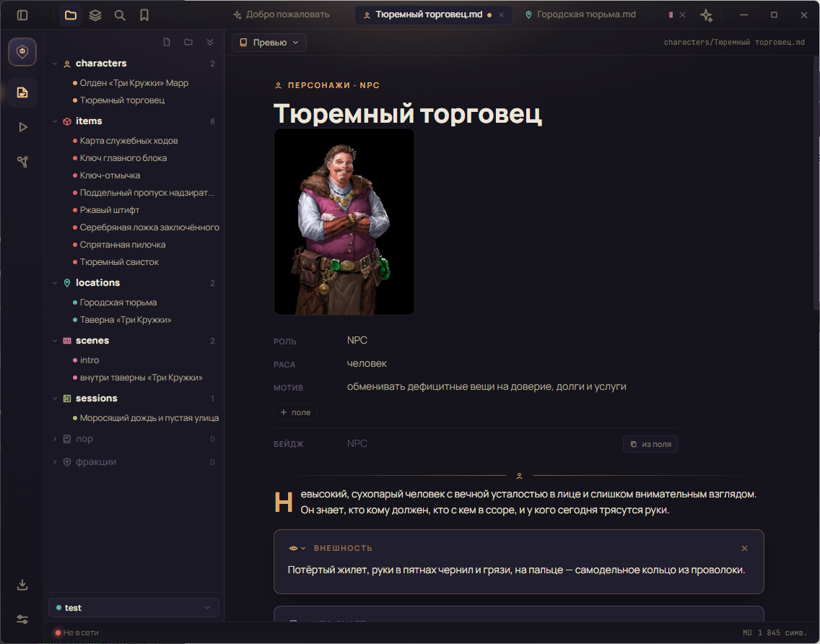Edit the МОТИВ field value
This screenshot has height=644, width=820.
[487, 386]
